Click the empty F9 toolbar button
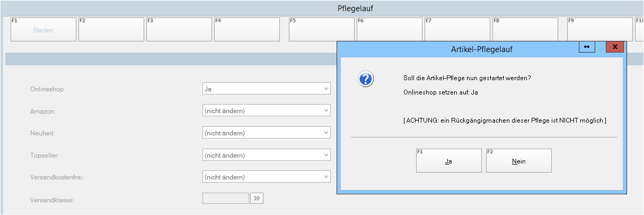This screenshot has height=215, width=644. (599, 30)
